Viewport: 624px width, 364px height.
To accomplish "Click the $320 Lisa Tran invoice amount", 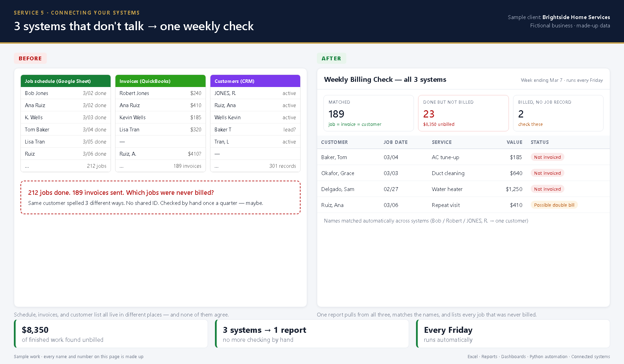I will (196, 130).
